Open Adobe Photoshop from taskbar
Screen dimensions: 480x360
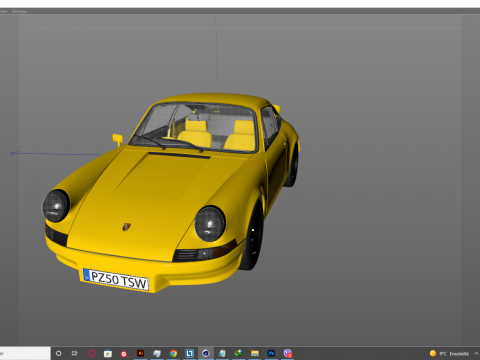[x=271, y=353]
